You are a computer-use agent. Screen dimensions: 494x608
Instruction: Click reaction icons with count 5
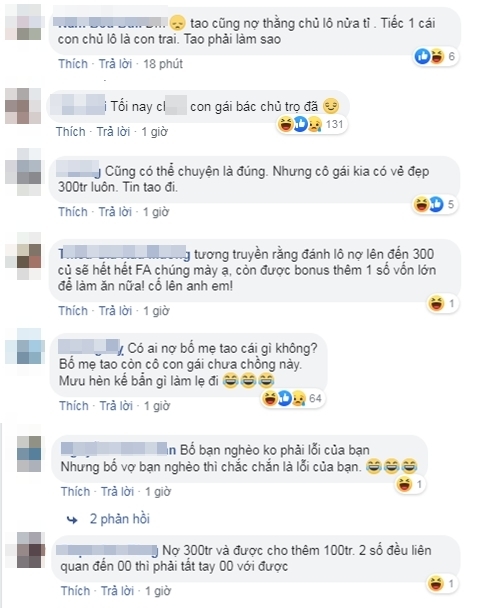pyautogui.click(x=434, y=204)
